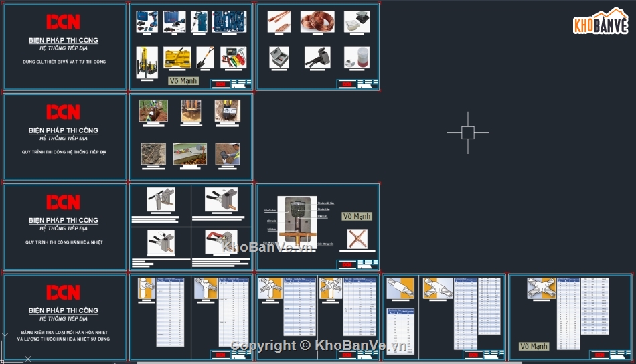Click 'BẢNG KIỂM TRA LOẠI MỐI HÀN HÓA NHIỆT' text
636x364 pixels.
coord(64,332)
